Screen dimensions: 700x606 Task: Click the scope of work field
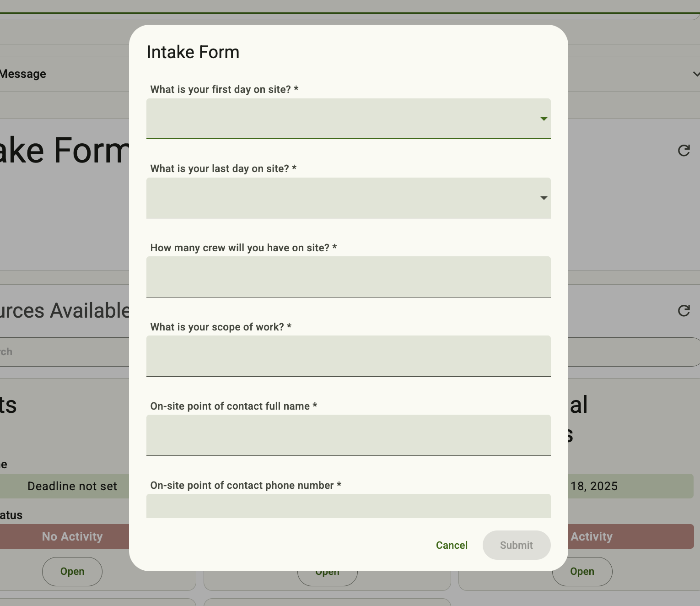point(349,356)
